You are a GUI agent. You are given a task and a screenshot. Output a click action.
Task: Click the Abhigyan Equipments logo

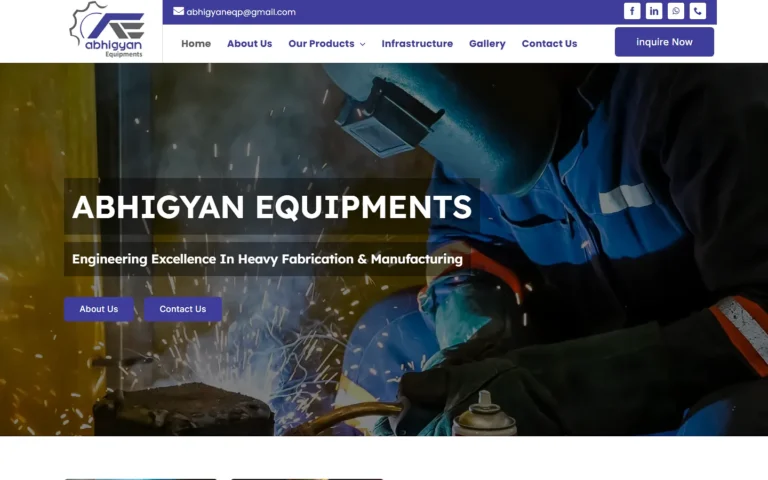[107, 30]
